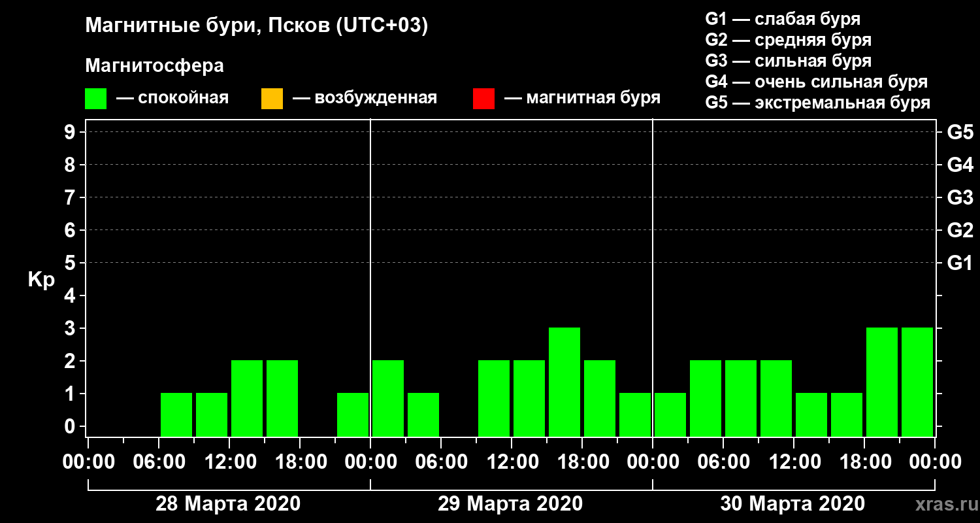Click the '18:00' tick label under 30 March
The height and width of the screenshot is (523, 980).
click(864, 462)
